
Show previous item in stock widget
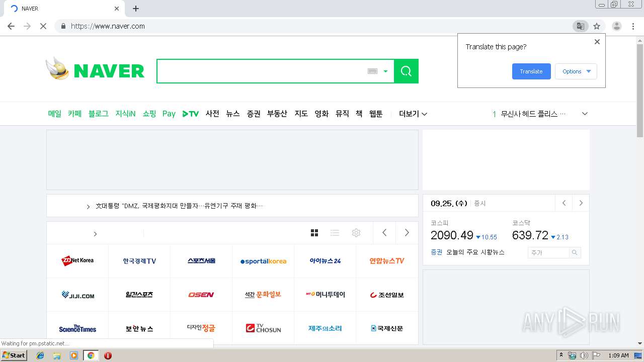[x=564, y=203]
